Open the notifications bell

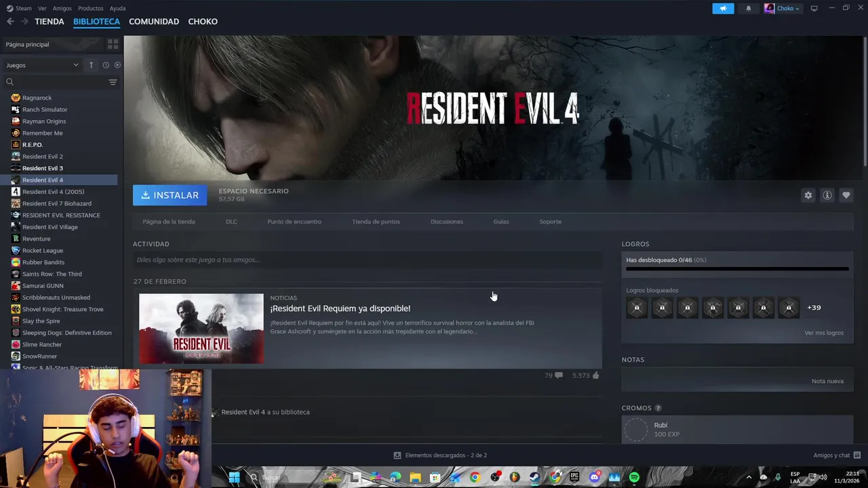[749, 8]
